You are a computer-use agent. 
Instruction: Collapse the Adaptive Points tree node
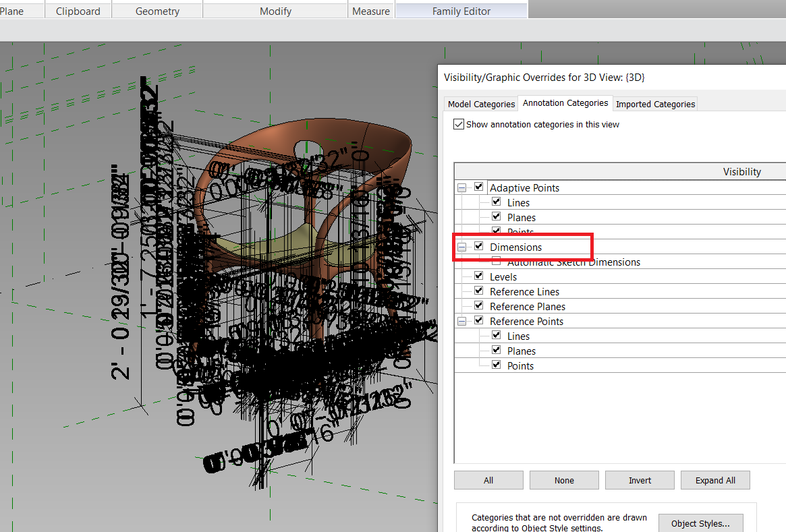click(461, 188)
